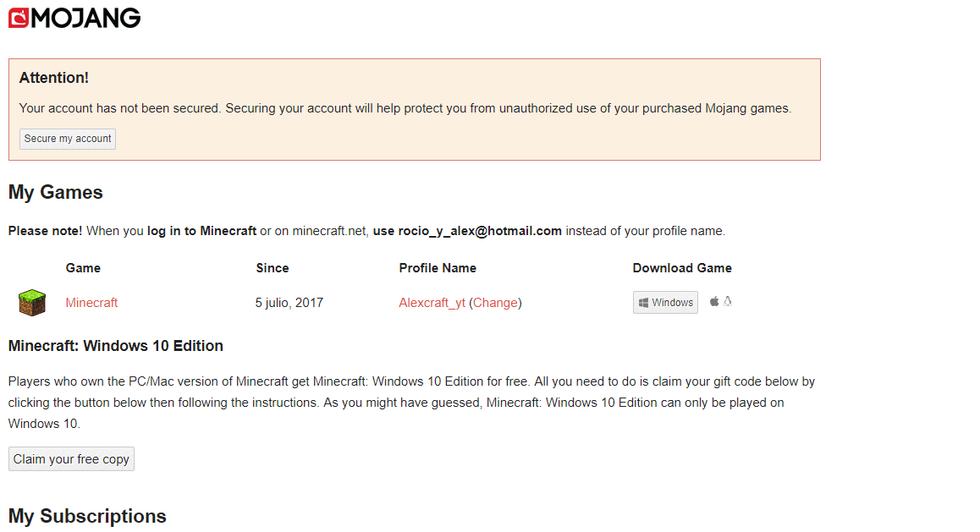Download the Linux version via penguin icon
The width and height of the screenshot is (980, 532).
point(728,302)
